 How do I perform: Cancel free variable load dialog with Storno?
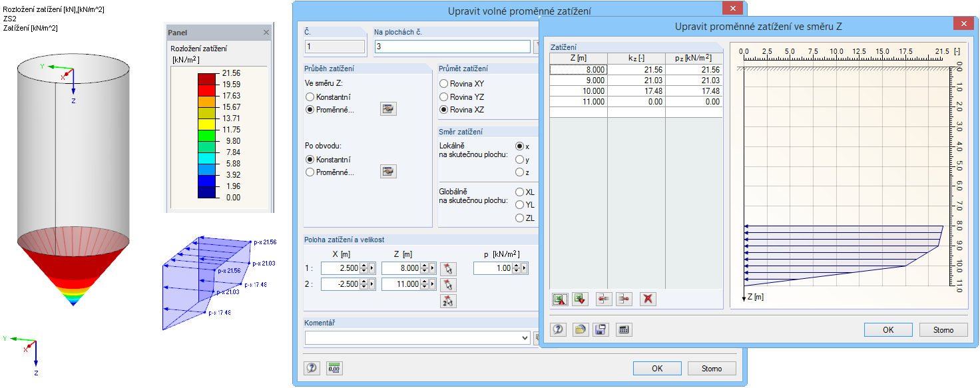pyautogui.click(x=712, y=368)
